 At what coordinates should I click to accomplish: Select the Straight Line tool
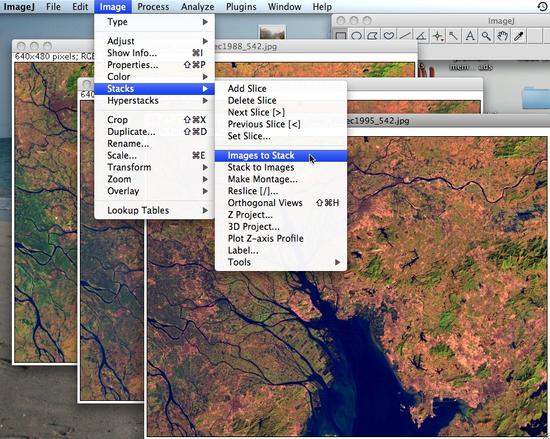pyautogui.click(x=405, y=36)
